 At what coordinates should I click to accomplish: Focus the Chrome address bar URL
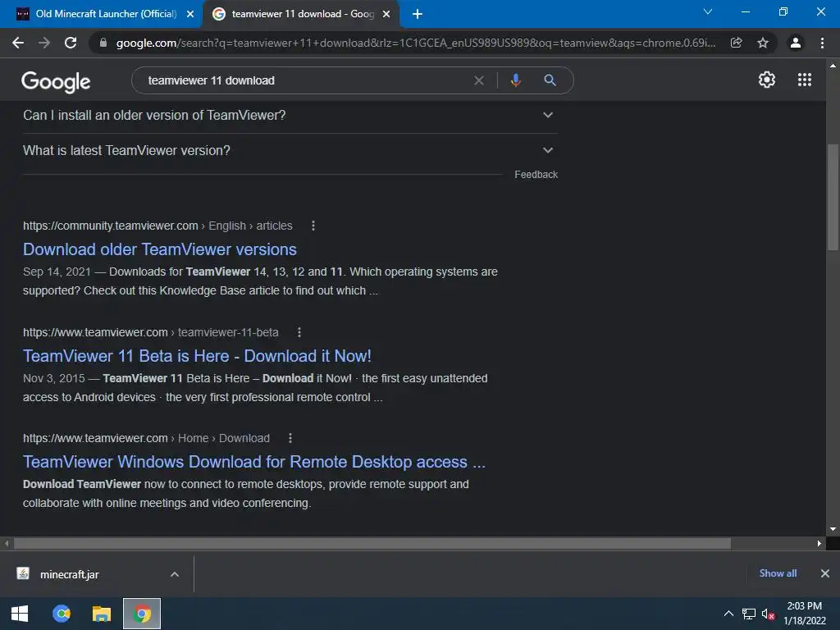point(415,43)
